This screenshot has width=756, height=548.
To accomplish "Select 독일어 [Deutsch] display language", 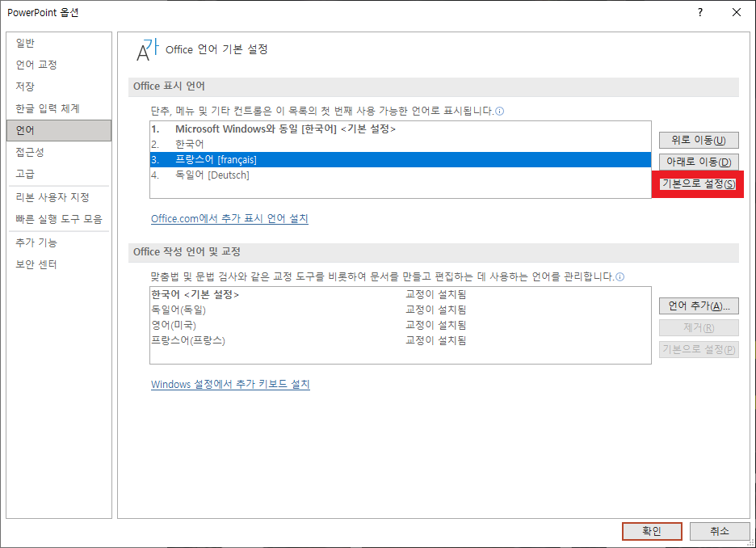I will (400, 175).
